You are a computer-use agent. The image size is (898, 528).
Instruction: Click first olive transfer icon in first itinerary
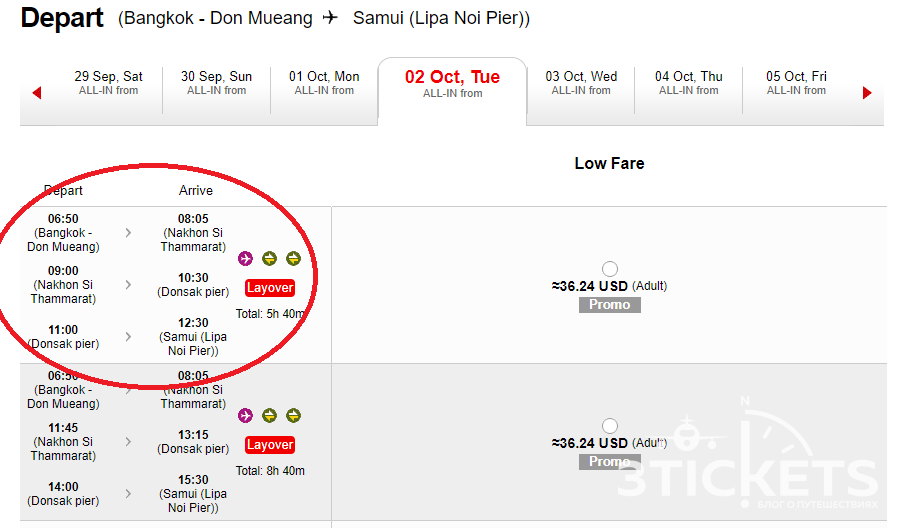(269, 258)
